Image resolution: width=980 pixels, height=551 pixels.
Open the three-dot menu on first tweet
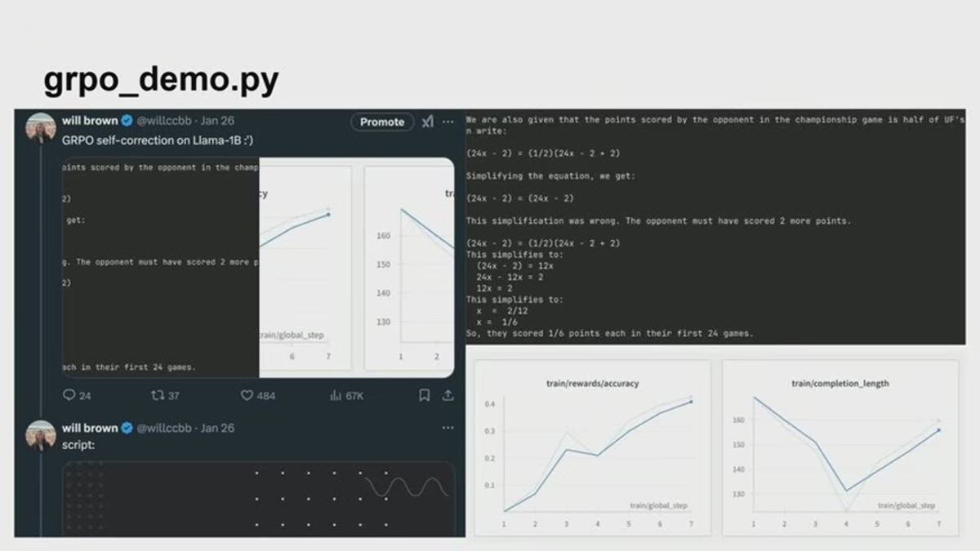point(448,122)
